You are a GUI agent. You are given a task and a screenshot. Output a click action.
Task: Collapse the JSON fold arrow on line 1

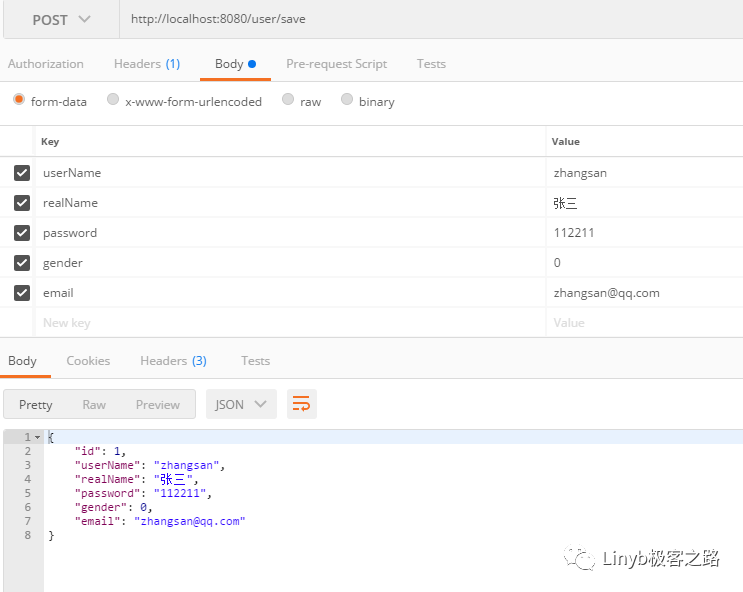click(x=37, y=437)
